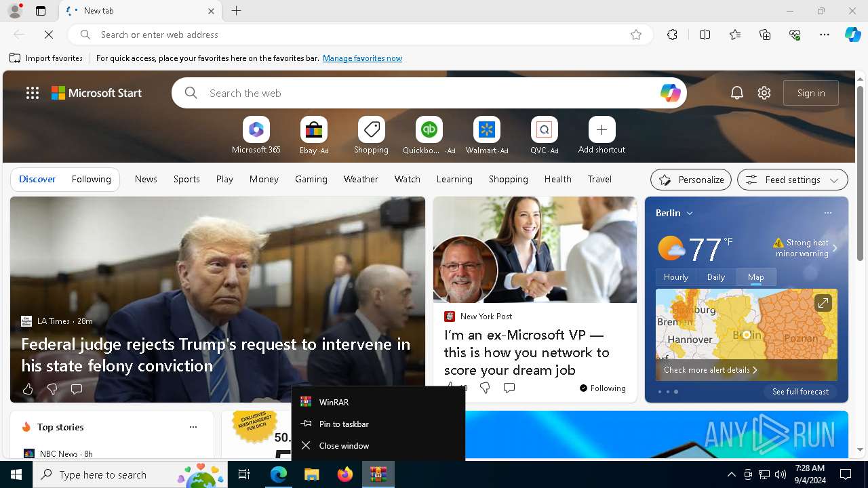Open comments on New York Post article
868x488 pixels.
pos(509,388)
